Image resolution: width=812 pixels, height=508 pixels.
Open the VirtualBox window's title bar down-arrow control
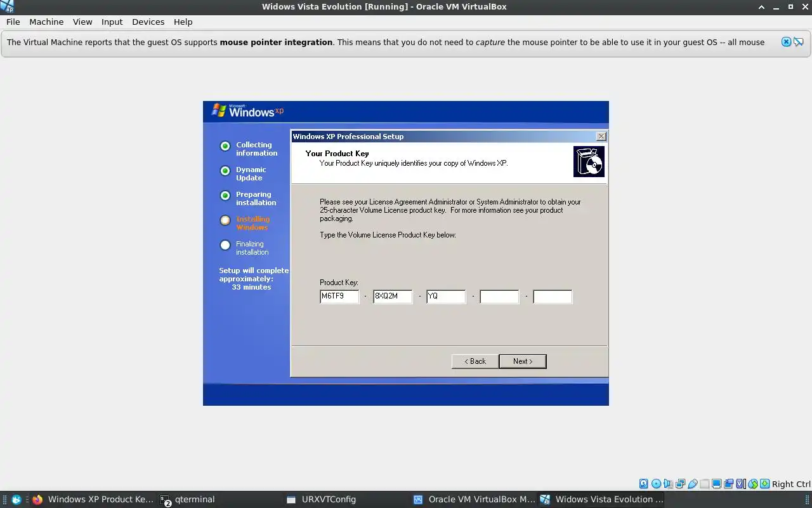761,6
